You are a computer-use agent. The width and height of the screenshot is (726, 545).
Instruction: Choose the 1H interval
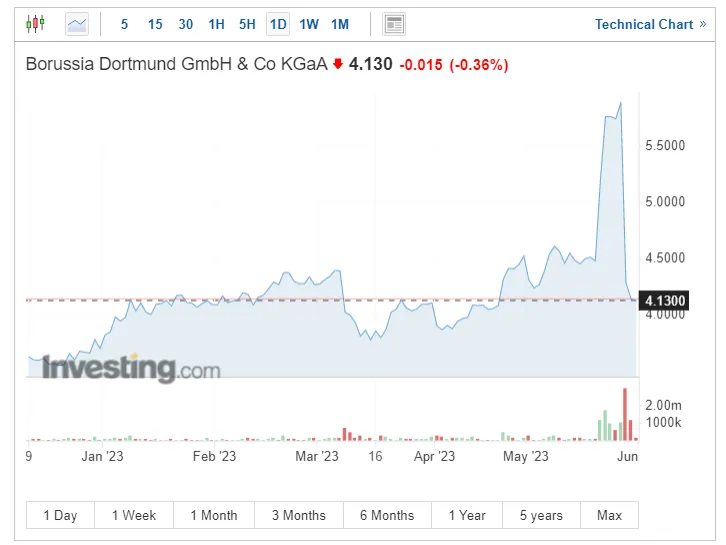[216, 24]
